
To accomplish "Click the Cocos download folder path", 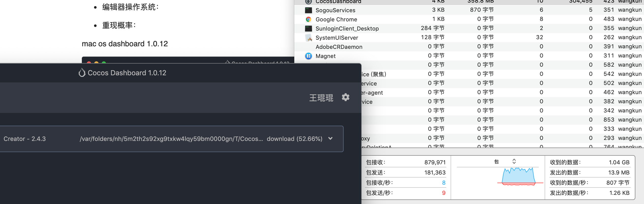I will 171,139.
